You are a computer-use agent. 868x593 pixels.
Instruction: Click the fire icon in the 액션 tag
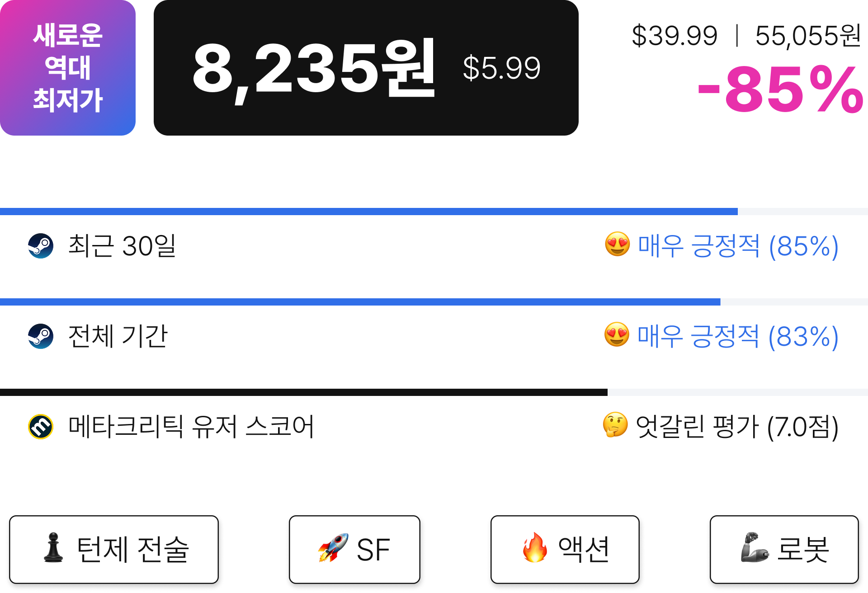point(535,547)
